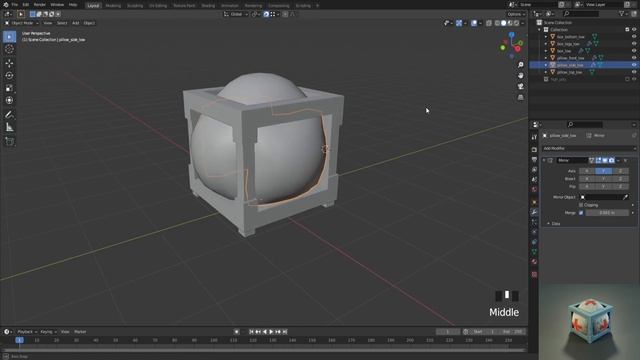
Task: Open the Window menu
Action: [57, 4]
